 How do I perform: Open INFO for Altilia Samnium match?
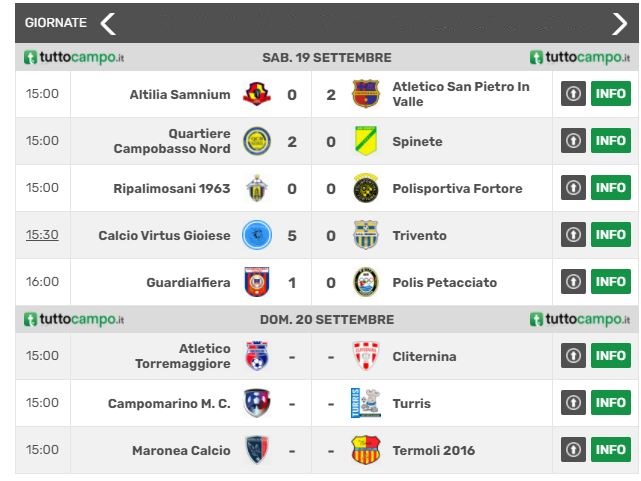pos(611,94)
